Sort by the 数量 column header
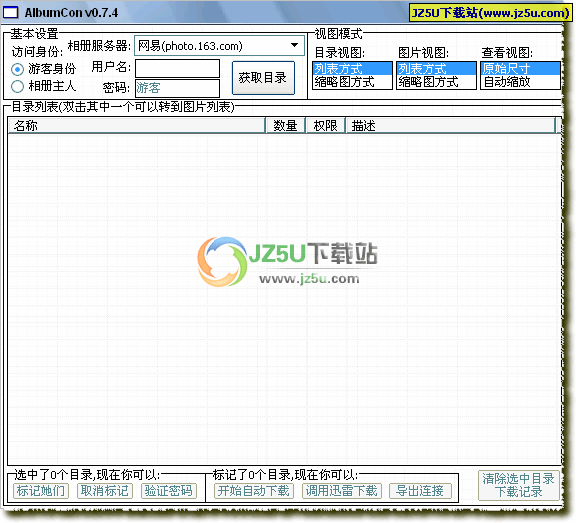 point(286,126)
